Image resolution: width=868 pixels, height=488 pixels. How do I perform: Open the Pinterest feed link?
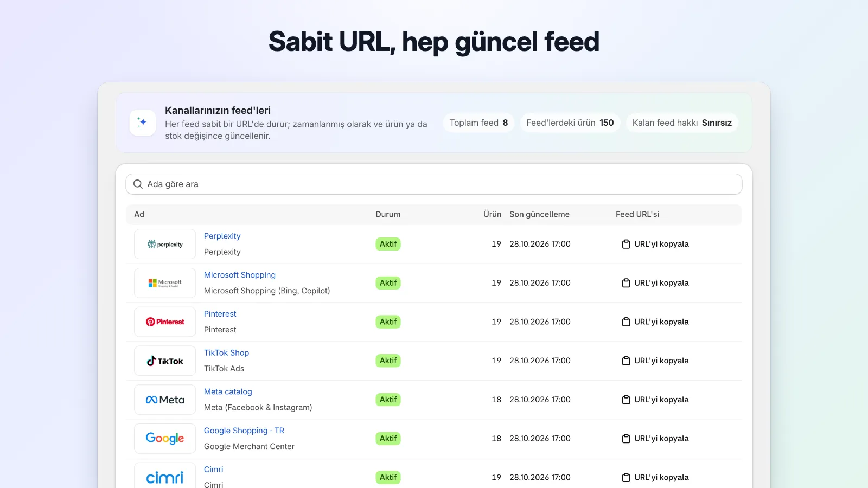pyautogui.click(x=220, y=314)
